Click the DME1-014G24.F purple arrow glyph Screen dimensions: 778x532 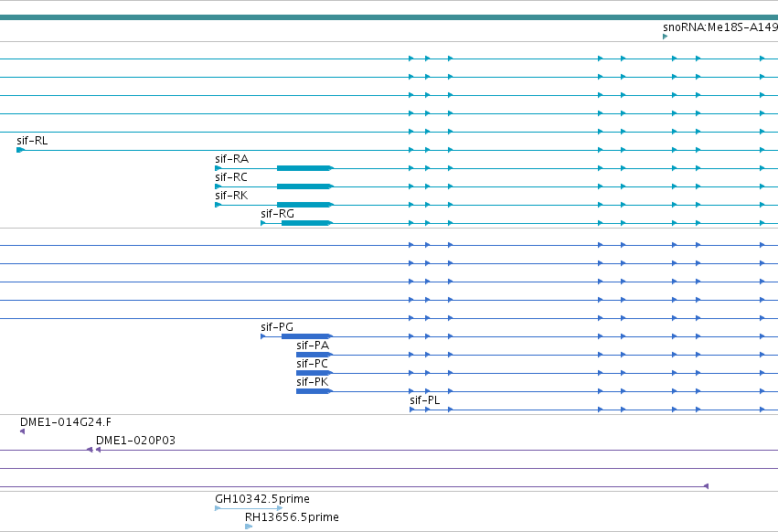(22, 431)
